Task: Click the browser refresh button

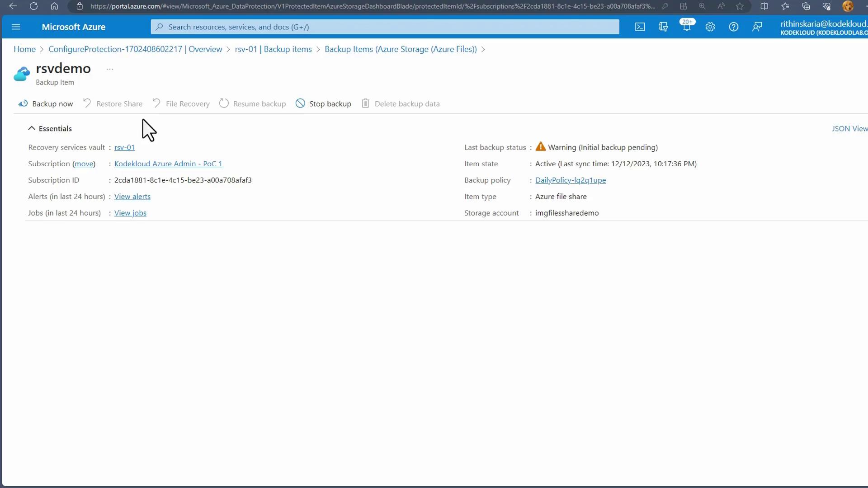Action: coord(33,6)
